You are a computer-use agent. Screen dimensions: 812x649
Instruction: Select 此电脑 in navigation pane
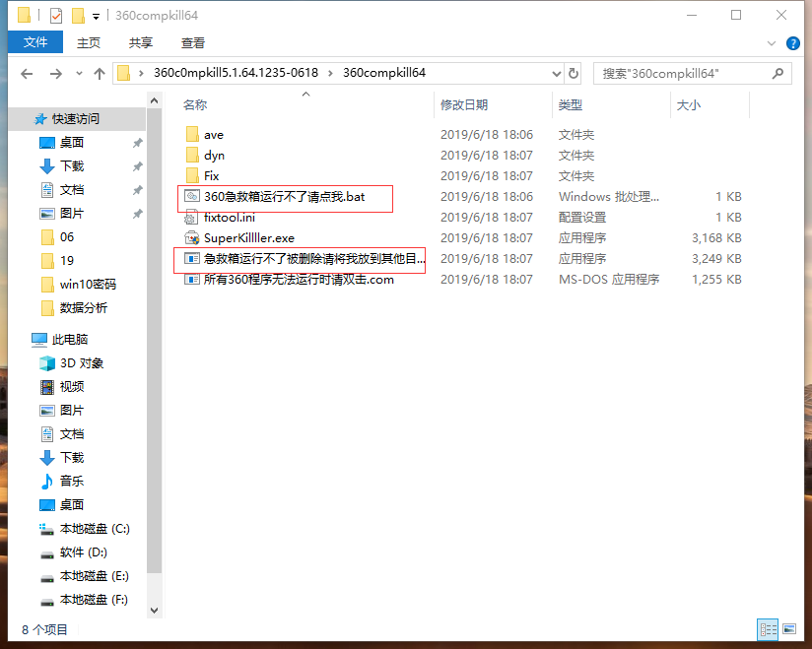69,340
